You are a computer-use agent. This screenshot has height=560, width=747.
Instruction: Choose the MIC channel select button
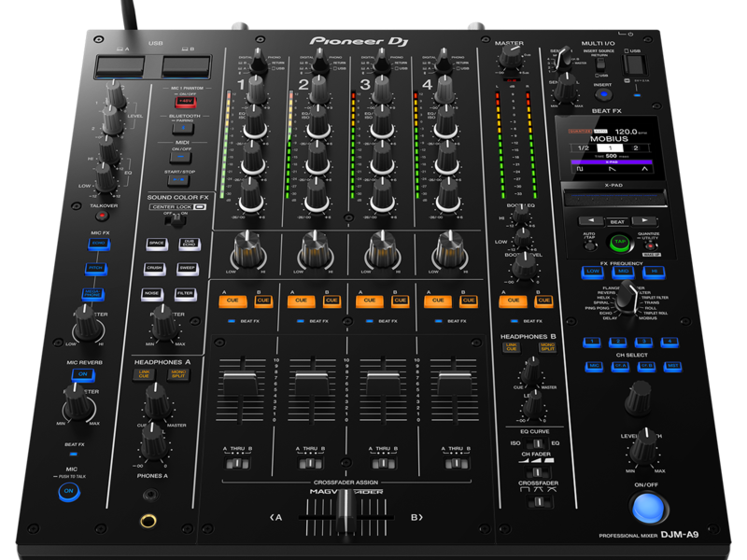pos(594,366)
